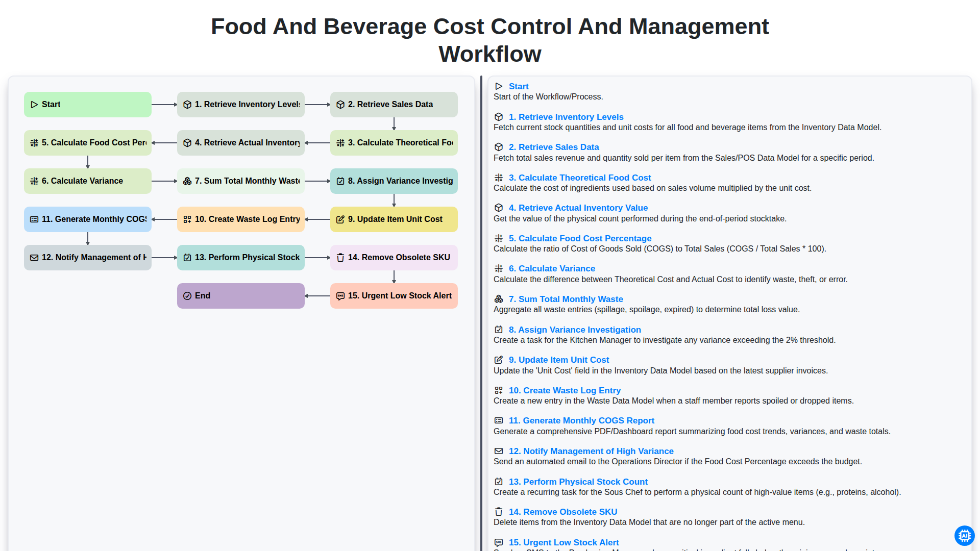This screenshot has height=551, width=980.
Task: Click the box icon beside 1. Retrieve Inventory Levels heading
Action: pos(499,117)
